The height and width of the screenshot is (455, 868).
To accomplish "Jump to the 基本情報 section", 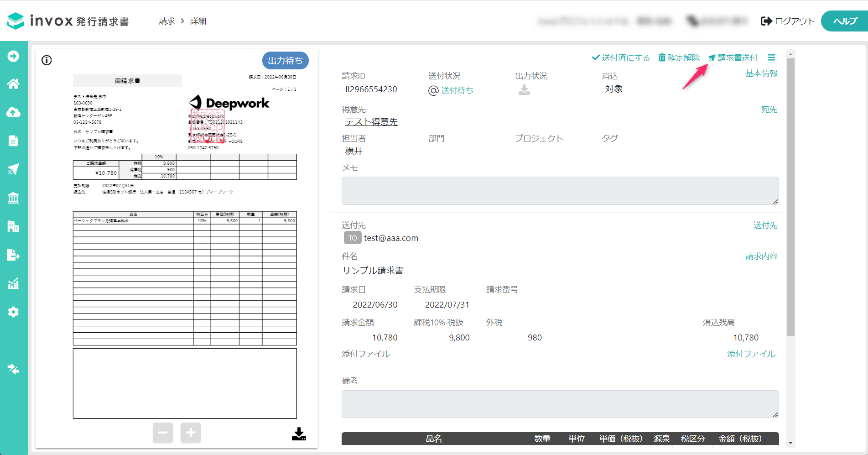I will [x=761, y=73].
